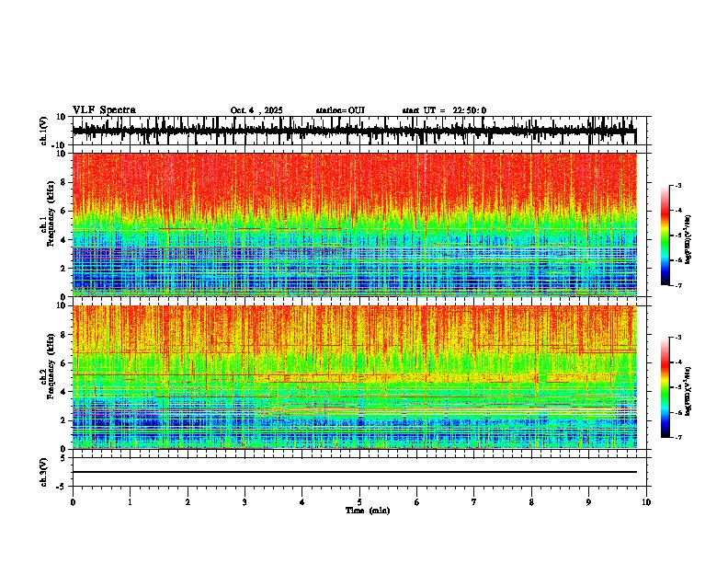Click time axis tick label "10"
728x563 pixels.
[646, 502]
